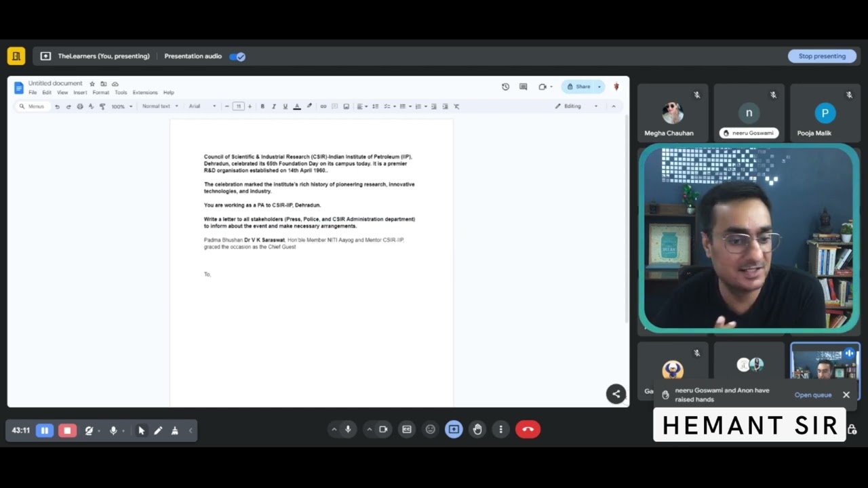Open version history clock icon in Docs
Viewport: 868px width, 488px height.
click(505, 87)
